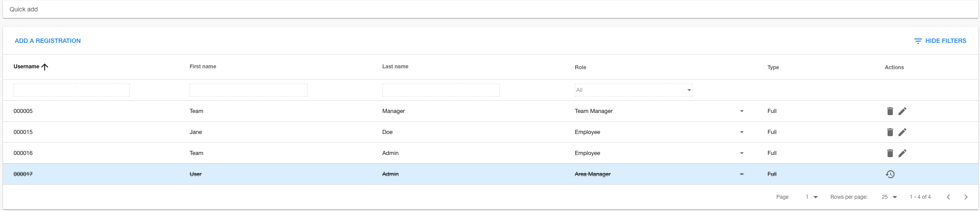Click trash icon for Jane Doe

890,132
